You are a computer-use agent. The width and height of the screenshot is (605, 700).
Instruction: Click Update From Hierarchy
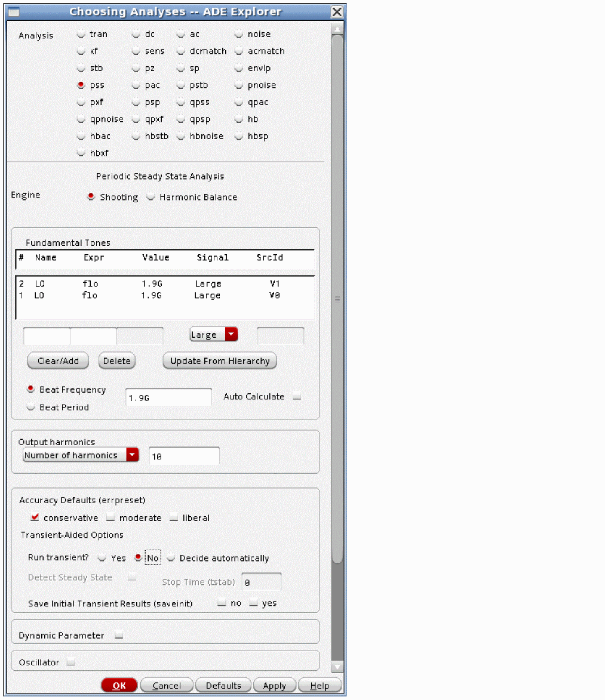pos(220,360)
